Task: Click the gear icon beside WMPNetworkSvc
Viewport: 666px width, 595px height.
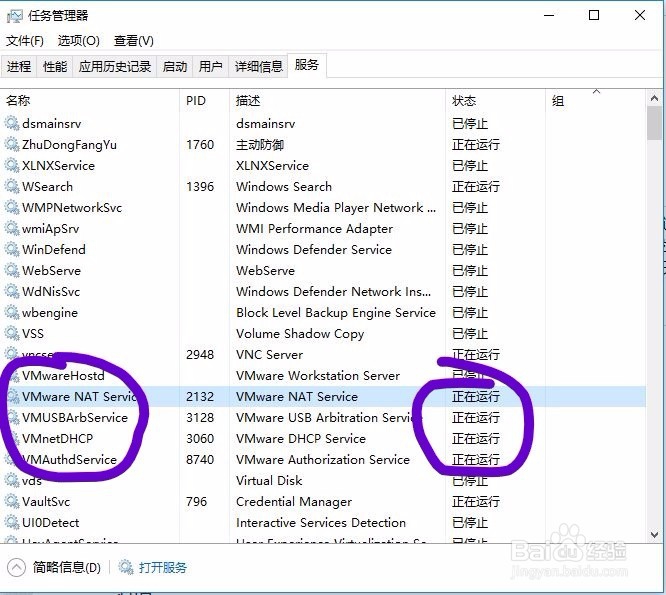Action: click(12, 207)
